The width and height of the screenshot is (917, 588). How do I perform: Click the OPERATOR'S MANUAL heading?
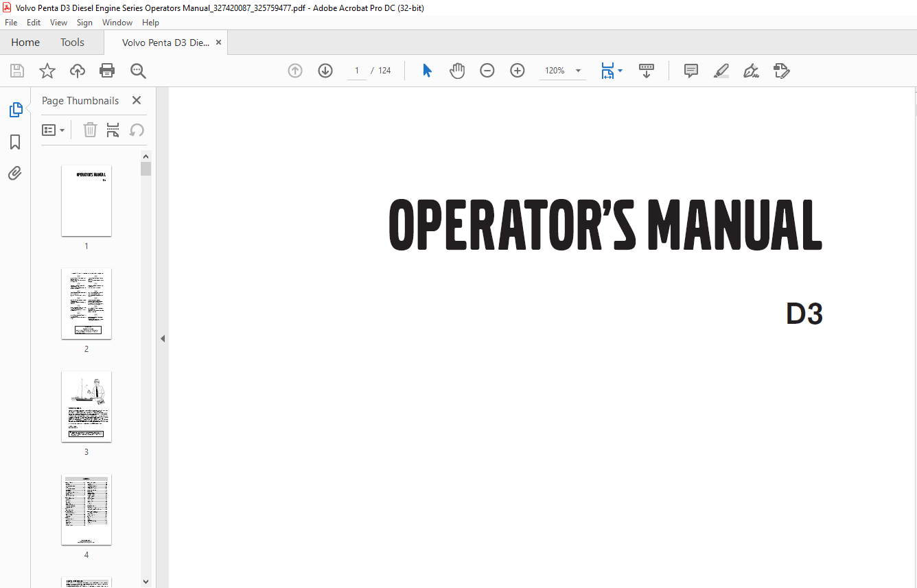click(x=605, y=226)
